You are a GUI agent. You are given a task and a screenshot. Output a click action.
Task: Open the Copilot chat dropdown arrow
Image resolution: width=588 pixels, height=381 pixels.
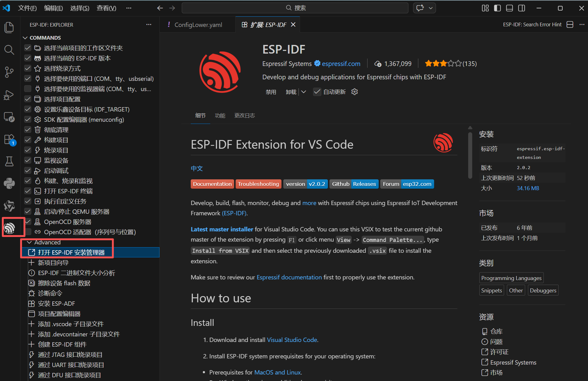click(x=431, y=8)
